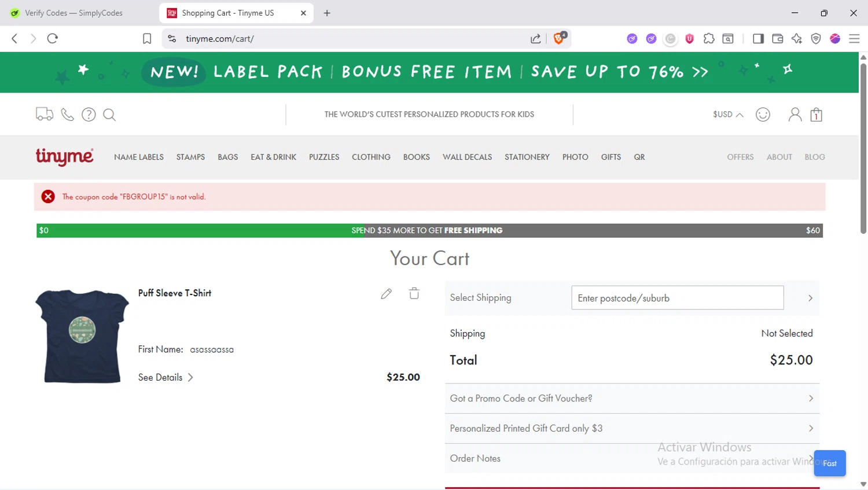Open the site search magnifier

coord(109,115)
